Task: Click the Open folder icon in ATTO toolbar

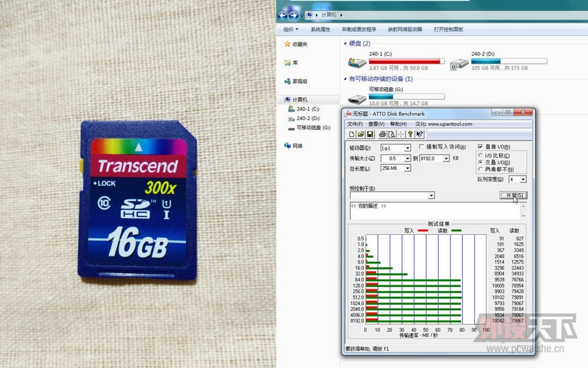Action: [361, 134]
